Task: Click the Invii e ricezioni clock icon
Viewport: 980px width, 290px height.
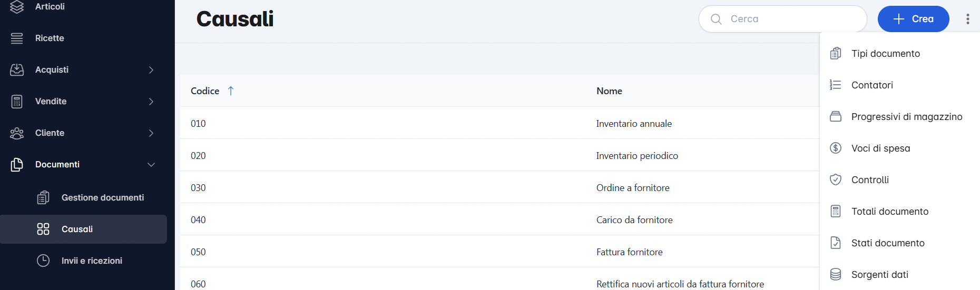Action: pos(43,261)
